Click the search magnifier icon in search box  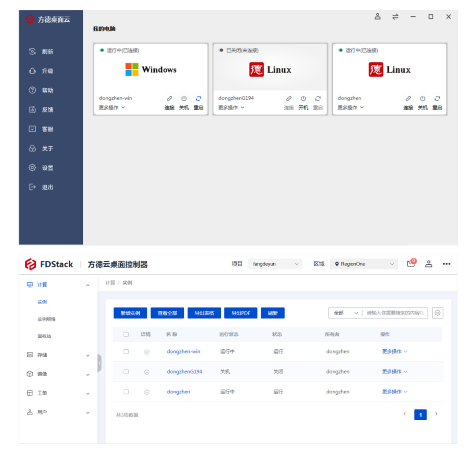(422, 313)
